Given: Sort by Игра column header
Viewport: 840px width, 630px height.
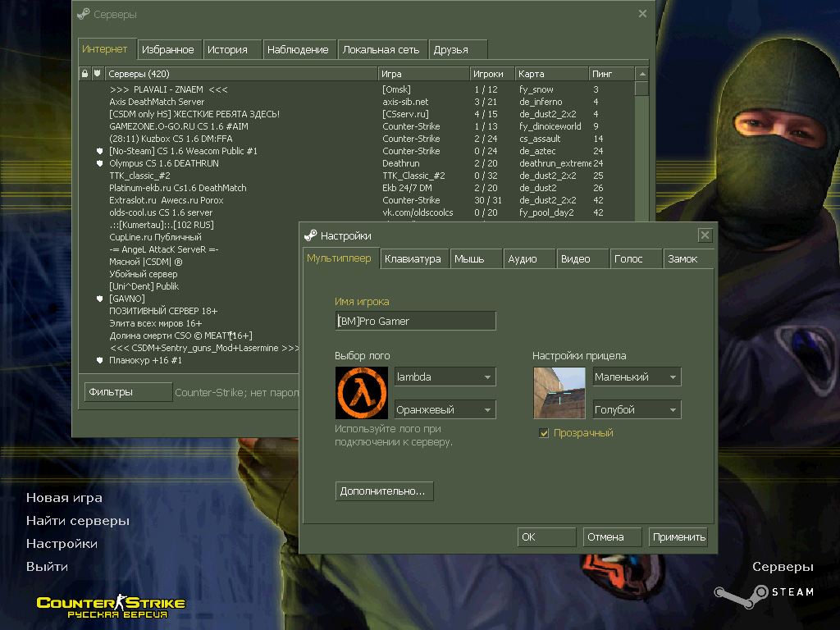Looking at the screenshot, I should click(x=423, y=73).
